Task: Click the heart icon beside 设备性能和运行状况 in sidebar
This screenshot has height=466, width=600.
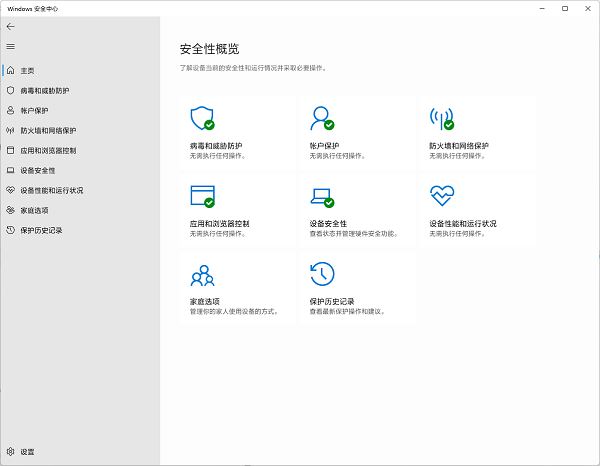Action: pos(11,190)
